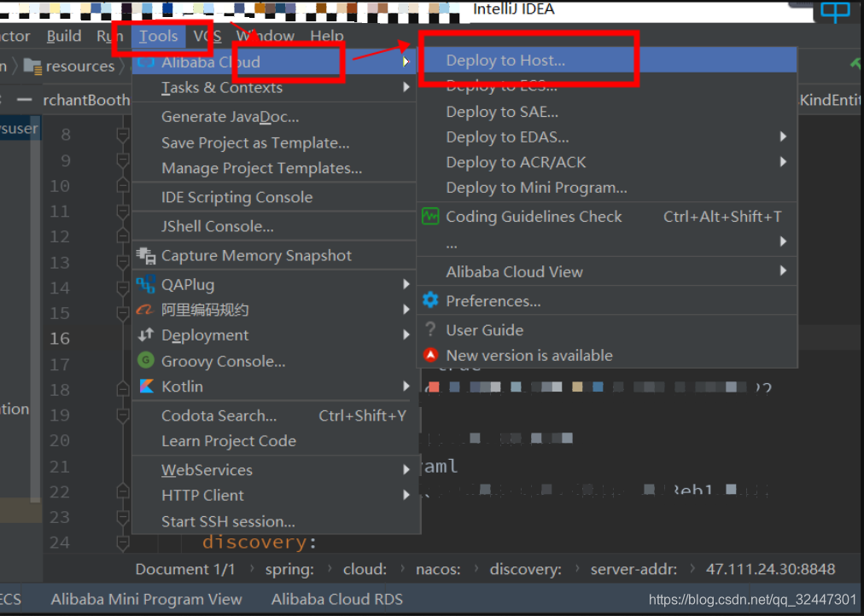Open the Run menu
This screenshot has width=864, height=616.
click(x=109, y=37)
